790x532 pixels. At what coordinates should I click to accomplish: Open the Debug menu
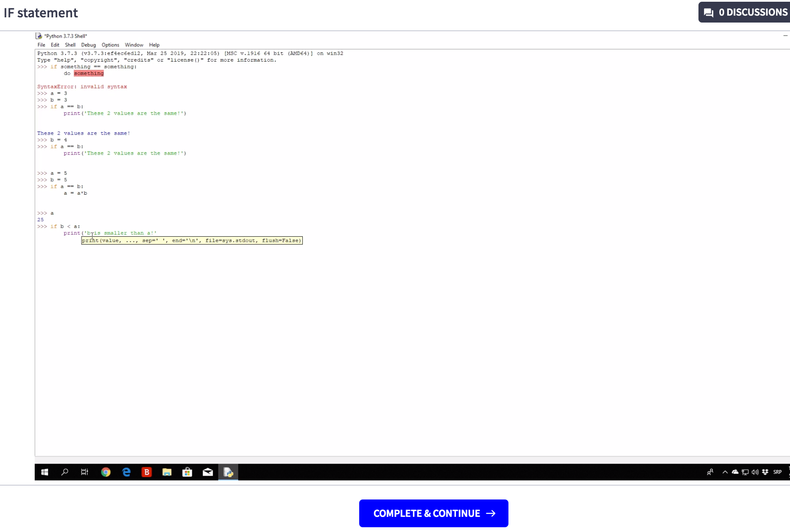[89, 45]
